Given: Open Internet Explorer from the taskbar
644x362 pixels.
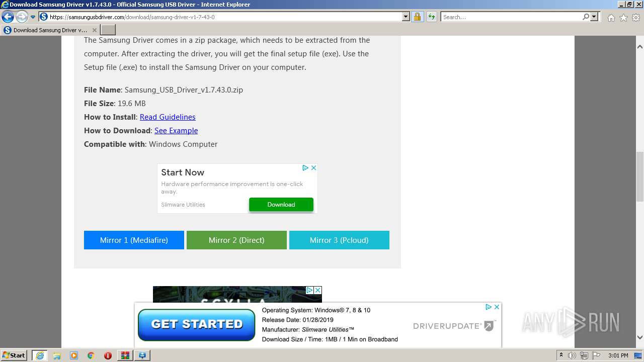Looking at the screenshot, I should (x=40, y=355).
